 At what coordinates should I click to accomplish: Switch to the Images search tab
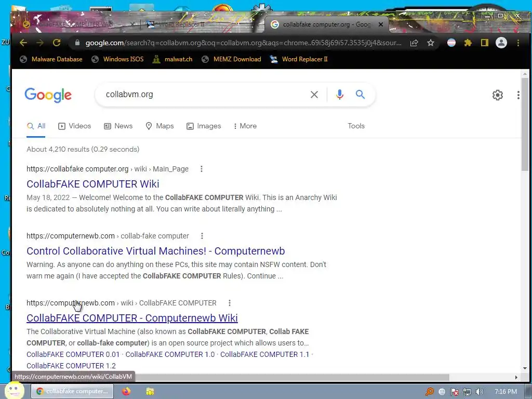pyautogui.click(x=204, y=126)
